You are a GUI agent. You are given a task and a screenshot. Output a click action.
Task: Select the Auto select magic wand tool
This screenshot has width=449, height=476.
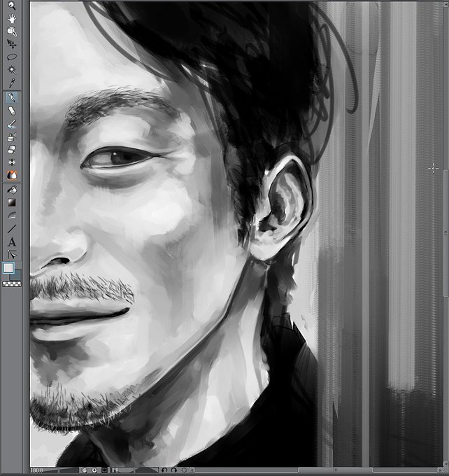pos(11,70)
